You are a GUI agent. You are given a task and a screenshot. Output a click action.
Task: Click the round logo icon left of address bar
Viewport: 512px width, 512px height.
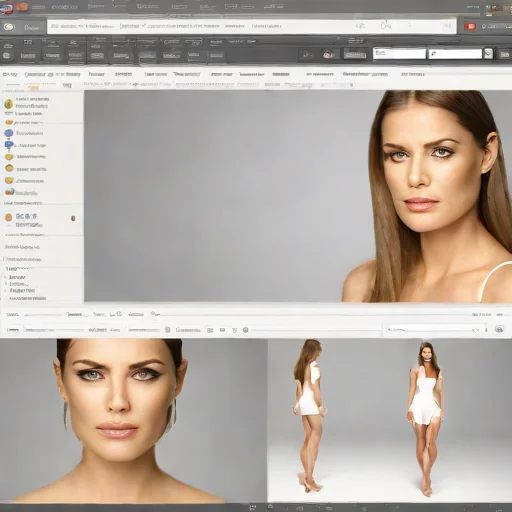[9, 27]
